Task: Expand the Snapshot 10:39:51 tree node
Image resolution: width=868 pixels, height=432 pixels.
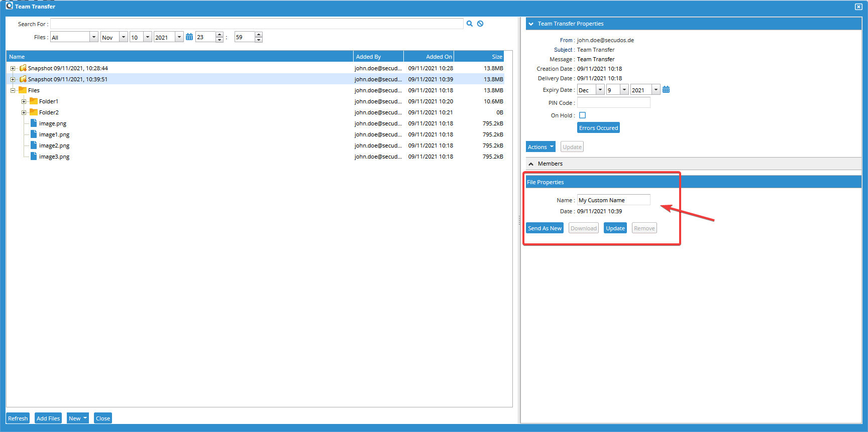Action: [13, 79]
